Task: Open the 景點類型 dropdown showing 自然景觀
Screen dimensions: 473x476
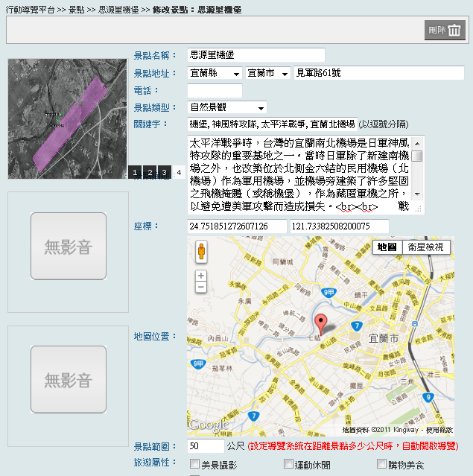Action: tap(226, 107)
